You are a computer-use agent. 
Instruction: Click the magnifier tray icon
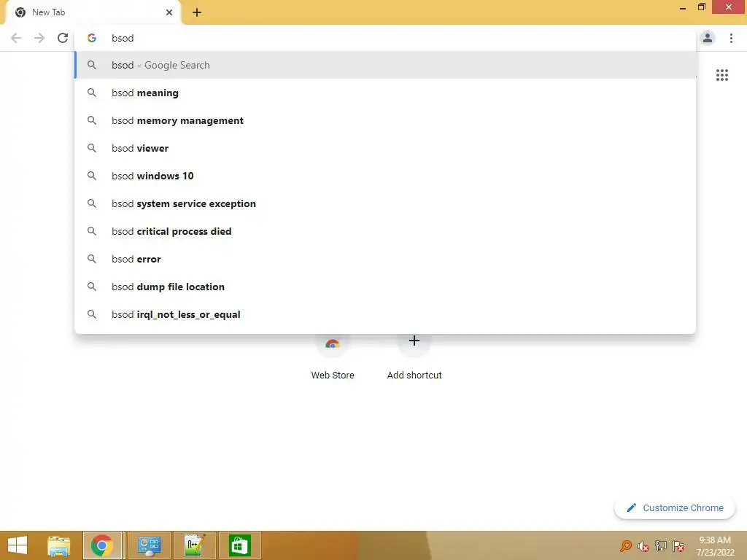[x=625, y=546]
